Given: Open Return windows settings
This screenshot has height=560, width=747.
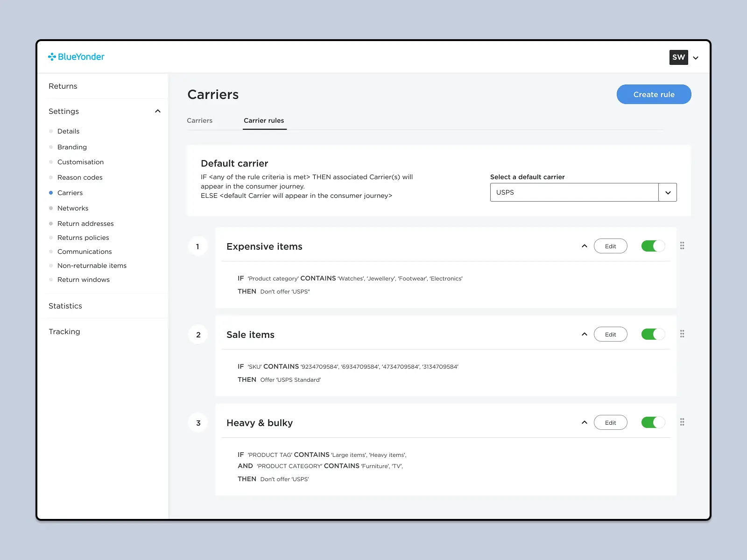Looking at the screenshot, I should click(x=84, y=280).
